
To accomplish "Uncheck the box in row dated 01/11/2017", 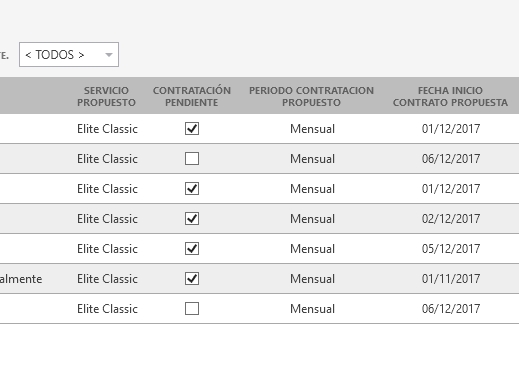I will [x=192, y=279].
